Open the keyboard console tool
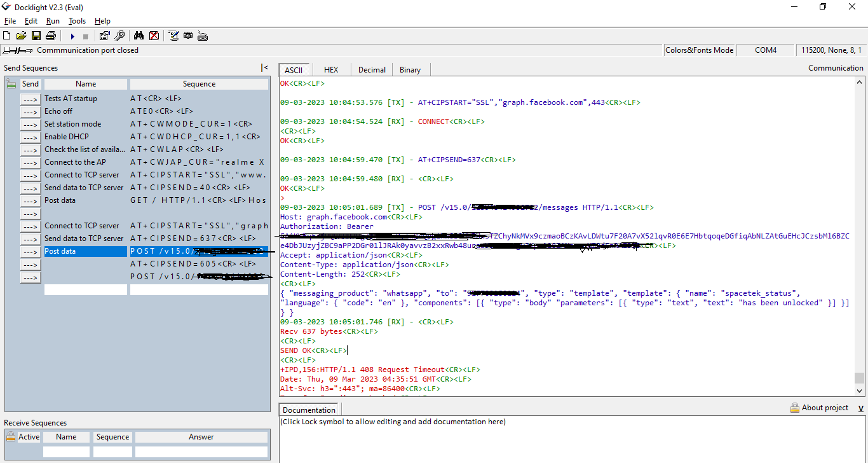 203,36
